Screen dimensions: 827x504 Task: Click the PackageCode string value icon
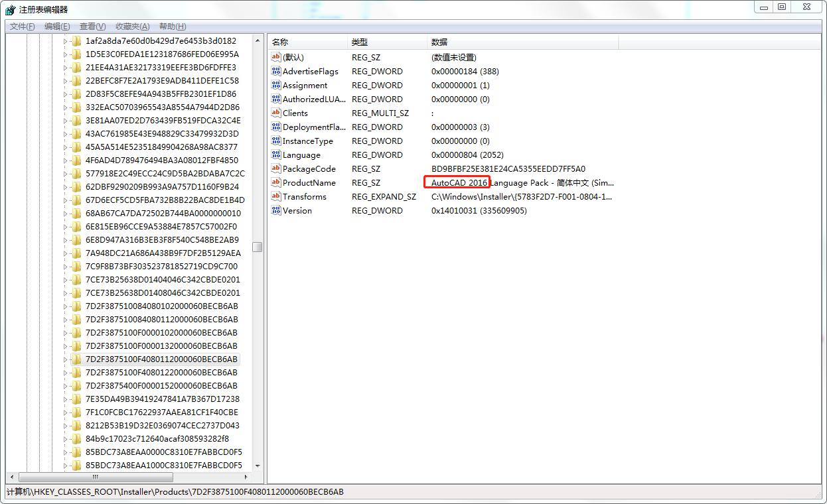click(x=276, y=168)
